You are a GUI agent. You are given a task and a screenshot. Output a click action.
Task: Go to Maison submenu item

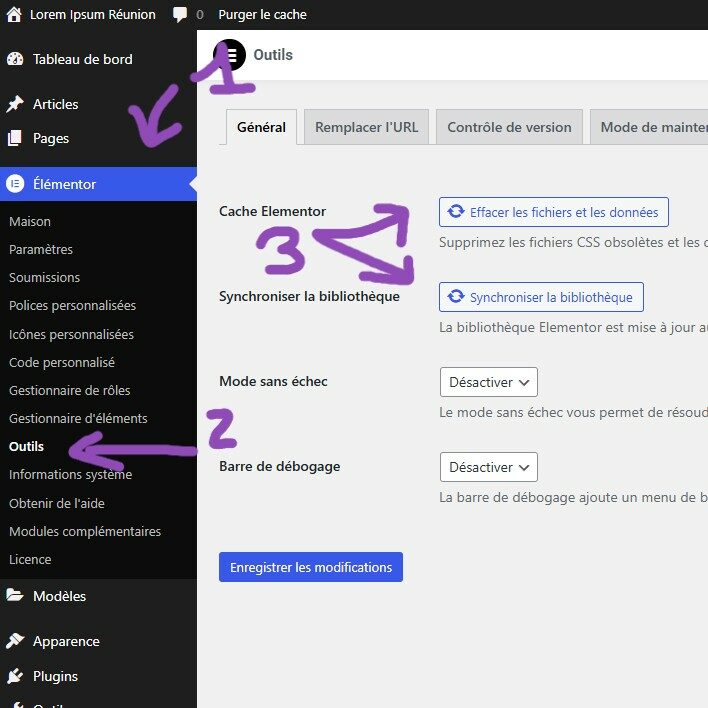click(x=30, y=222)
